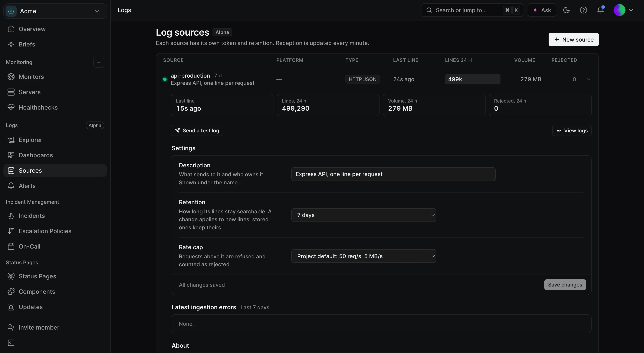Go to Overview in the sidebar
The width and height of the screenshot is (644, 353).
(x=55, y=29)
